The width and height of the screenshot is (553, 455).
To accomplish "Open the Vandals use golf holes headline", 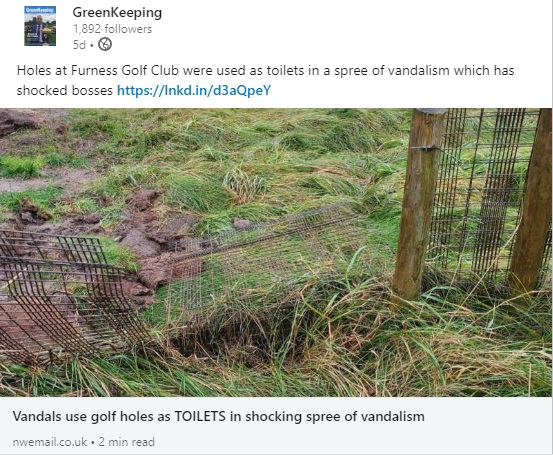I will coord(218,417).
